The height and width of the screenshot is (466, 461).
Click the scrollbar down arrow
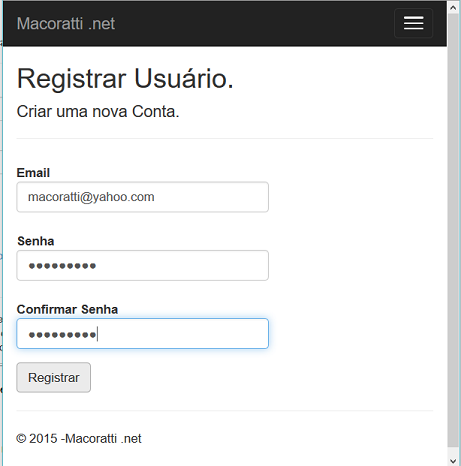pos(453,461)
